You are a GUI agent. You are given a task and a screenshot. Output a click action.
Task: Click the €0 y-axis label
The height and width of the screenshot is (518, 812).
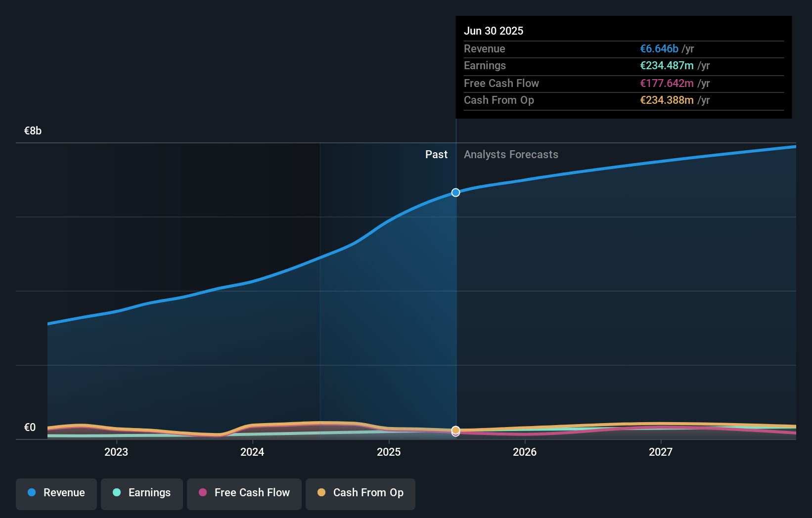30,428
